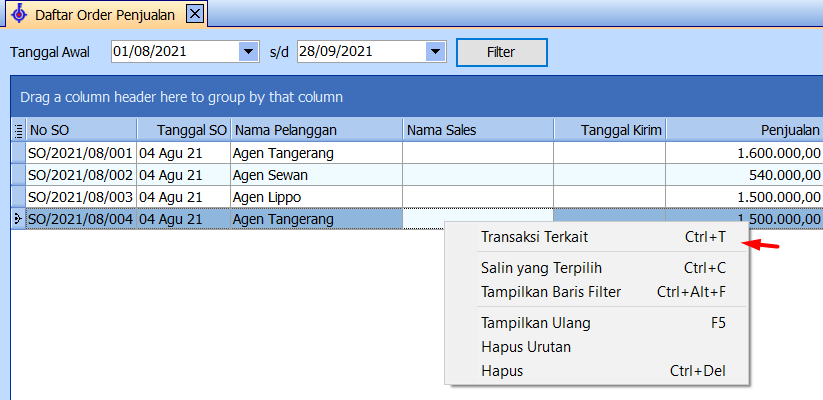Click the row selector for SO/2021/08/003

pos(18,197)
